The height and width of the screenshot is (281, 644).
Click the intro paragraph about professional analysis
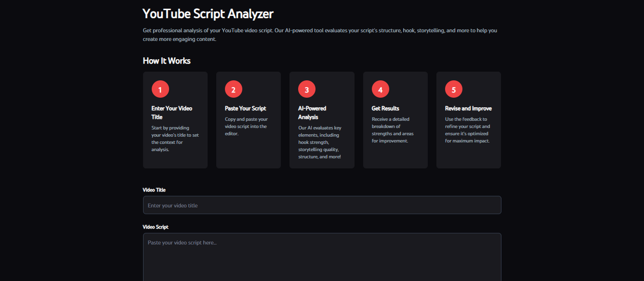[x=320, y=35]
